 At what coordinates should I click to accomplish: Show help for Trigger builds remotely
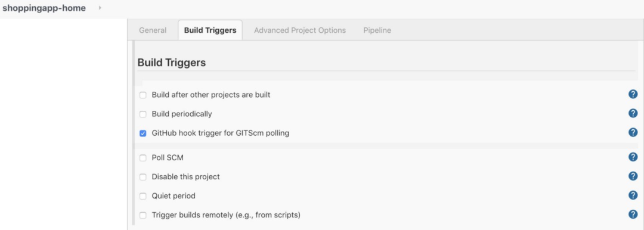pyautogui.click(x=633, y=214)
